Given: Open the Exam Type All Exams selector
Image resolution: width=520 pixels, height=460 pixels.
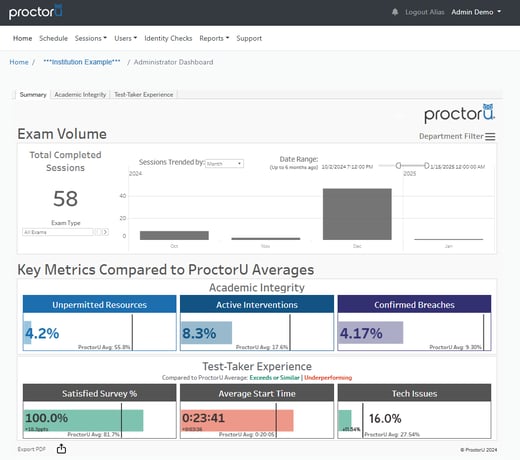Looking at the screenshot, I should coord(58,232).
